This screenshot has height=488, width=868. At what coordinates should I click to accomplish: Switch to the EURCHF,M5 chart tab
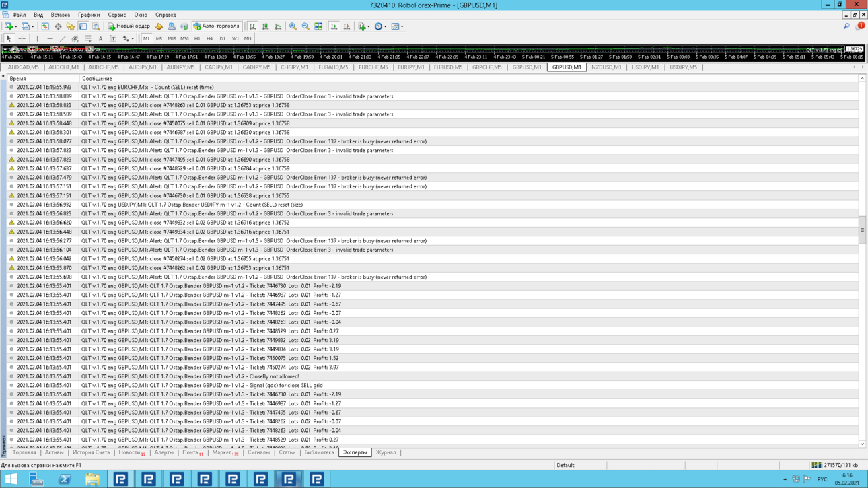373,67
